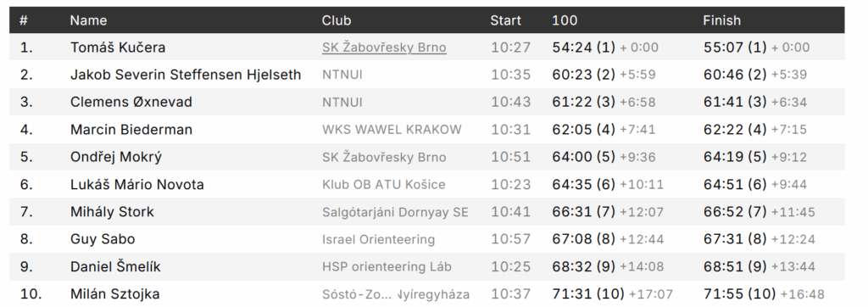
Task: Open Ondřej Mokrý's entry
Action: coord(116,157)
